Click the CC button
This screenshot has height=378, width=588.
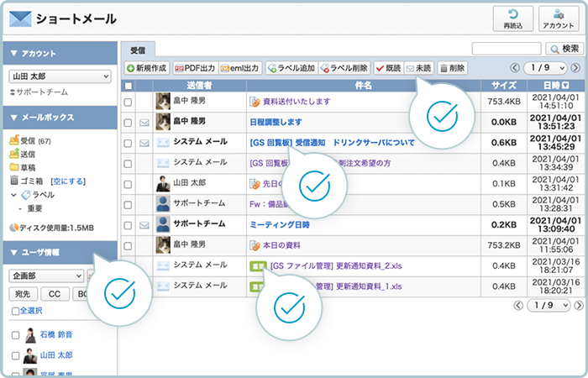55,294
